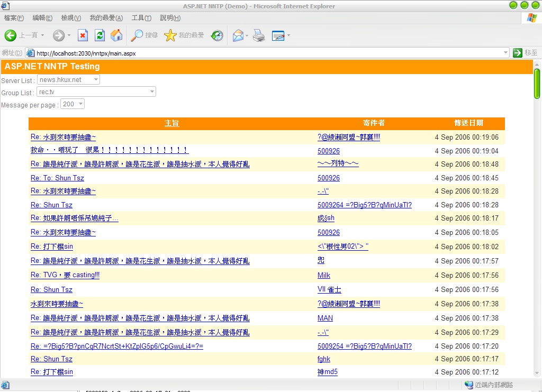
Task: Click the page icon in address bar
Action: [x=30, y=53]
